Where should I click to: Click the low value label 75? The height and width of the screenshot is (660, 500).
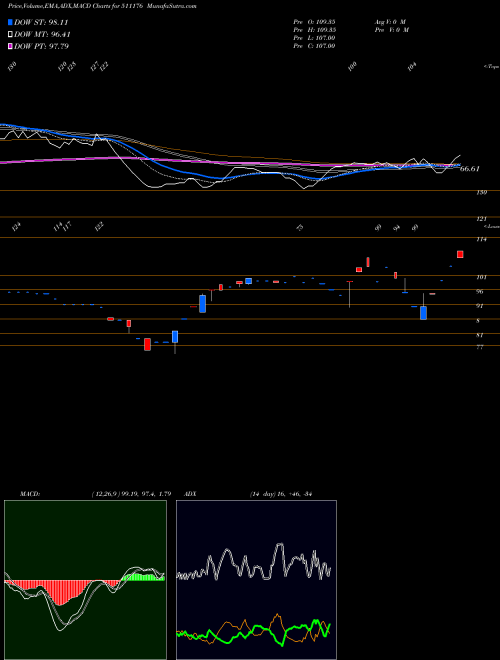pos(300,228)
